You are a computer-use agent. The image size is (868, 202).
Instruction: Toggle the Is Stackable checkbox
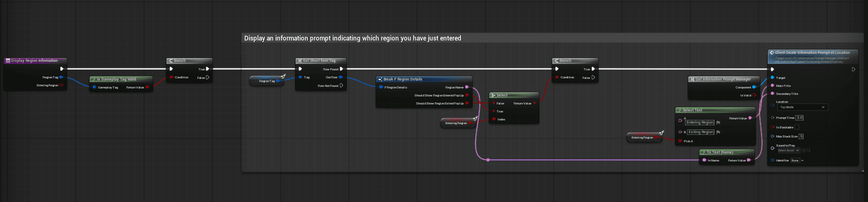click(x=797, y=127)
